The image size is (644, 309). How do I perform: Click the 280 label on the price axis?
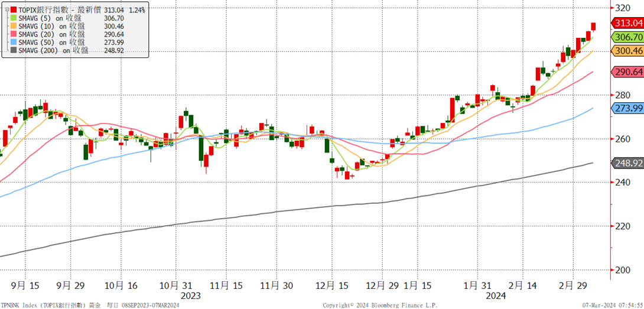[623, 95]
